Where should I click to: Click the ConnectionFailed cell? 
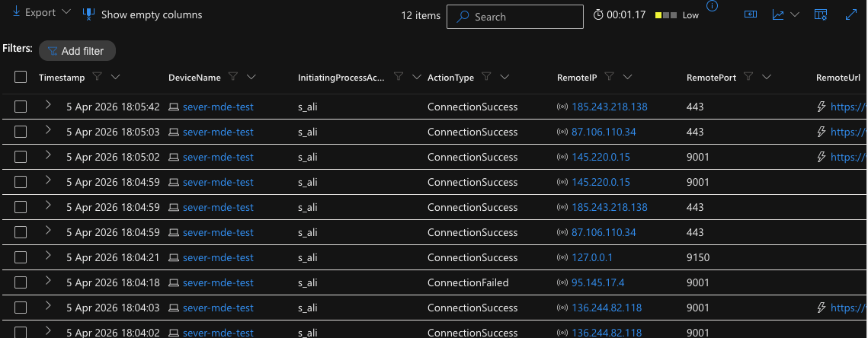click(x=468, y=282)
